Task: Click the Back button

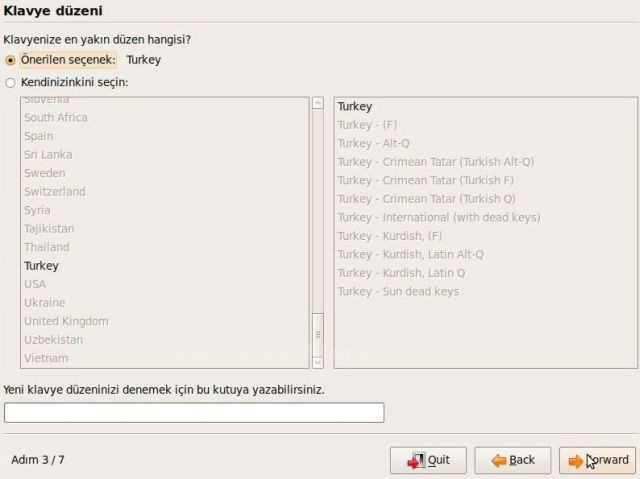Action: [x=513, y=461]
